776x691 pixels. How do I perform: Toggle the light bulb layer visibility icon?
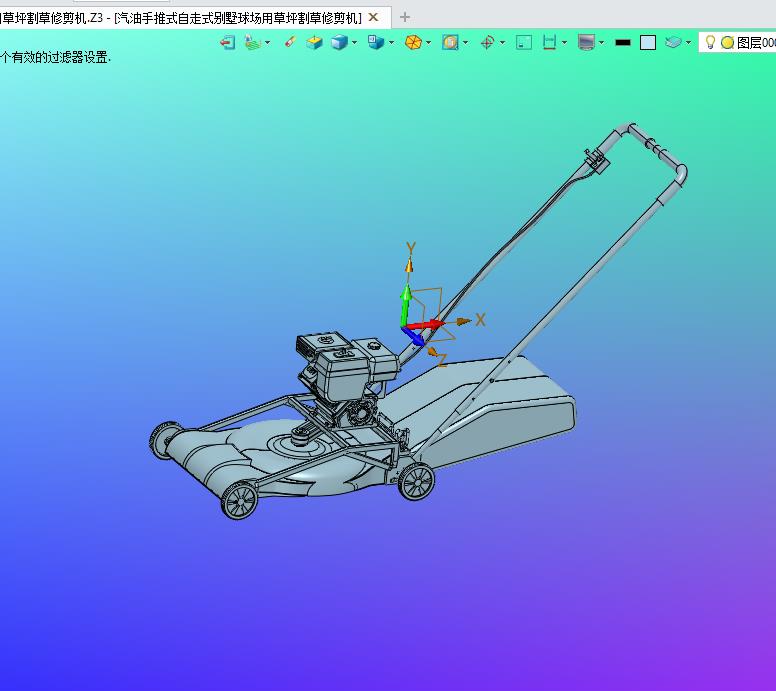coord(710,43)
